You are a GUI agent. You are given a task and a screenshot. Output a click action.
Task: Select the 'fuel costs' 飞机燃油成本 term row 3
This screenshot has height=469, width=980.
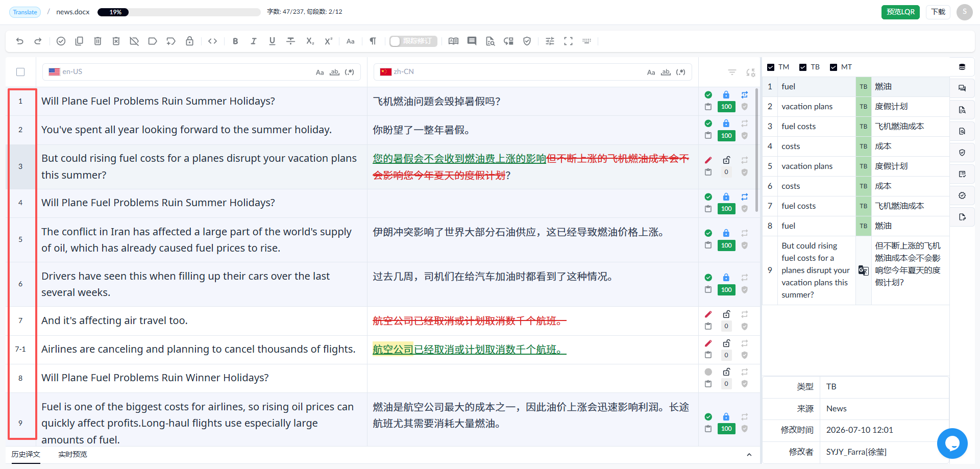point(856,127)
